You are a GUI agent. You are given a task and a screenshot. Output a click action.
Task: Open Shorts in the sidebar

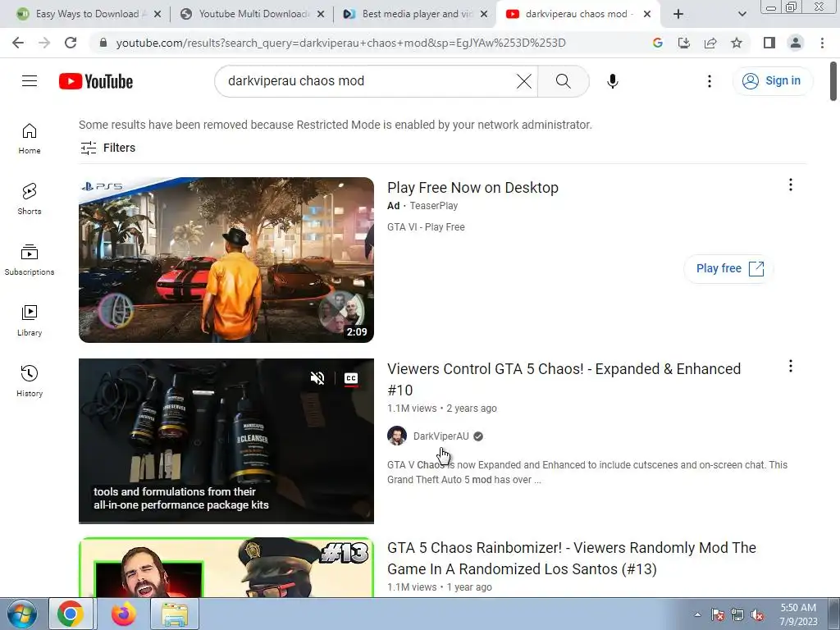(x=30, y=199)
